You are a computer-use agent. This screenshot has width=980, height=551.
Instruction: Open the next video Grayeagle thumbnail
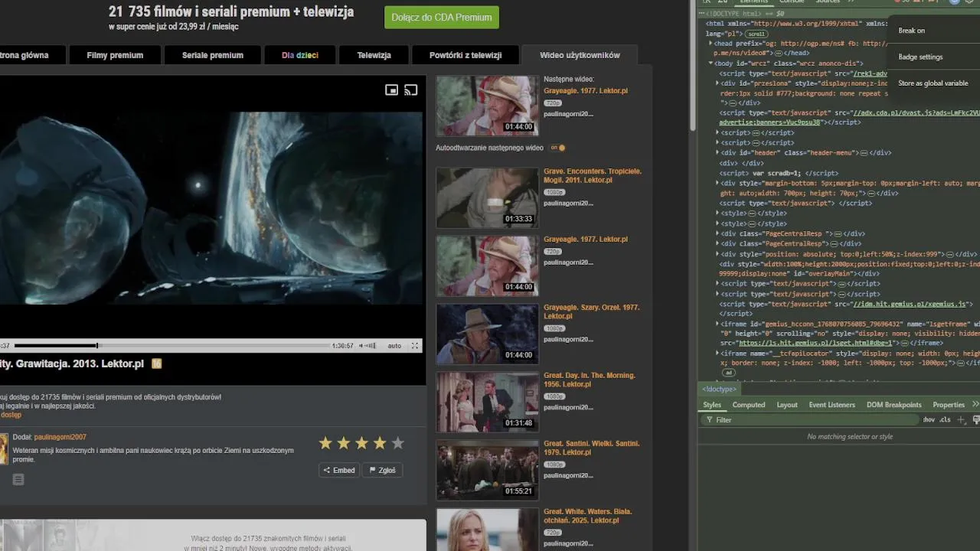[x=488, y=106]
